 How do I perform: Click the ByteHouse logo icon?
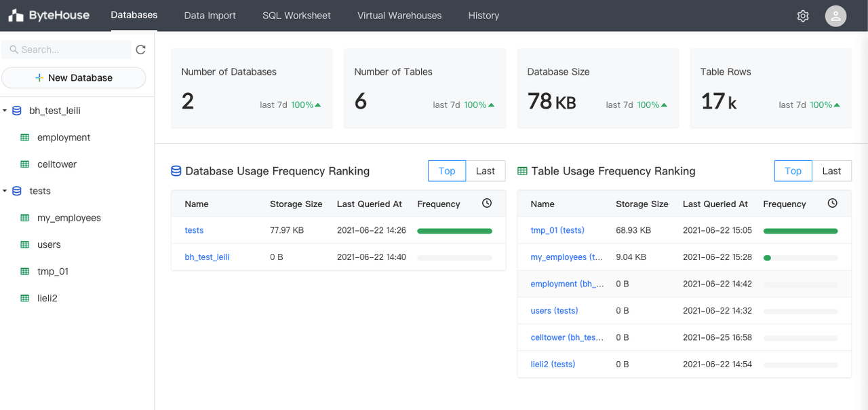click(16, 16)
